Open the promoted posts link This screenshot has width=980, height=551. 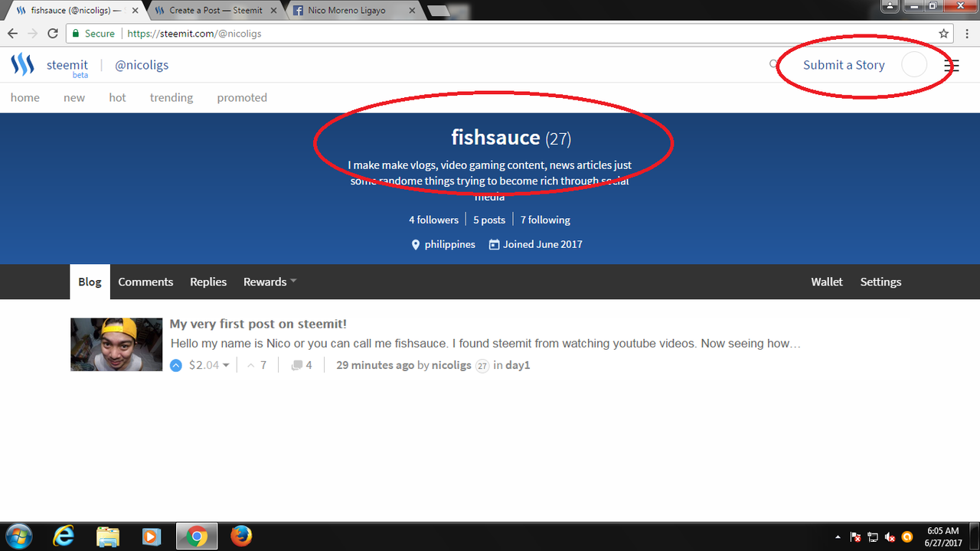click(242, 97)
